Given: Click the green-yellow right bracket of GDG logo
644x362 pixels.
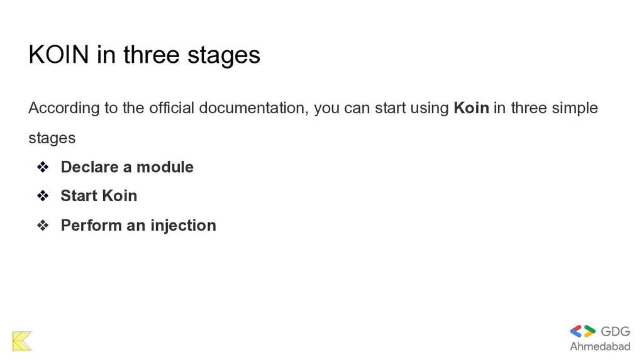Looking at the screenshot, I should point(590,331).
